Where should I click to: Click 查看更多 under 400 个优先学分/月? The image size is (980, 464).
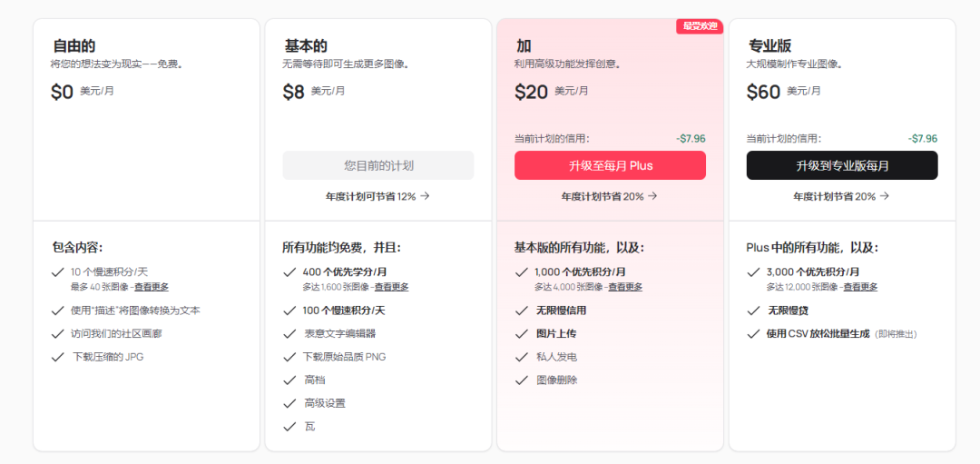392,287
